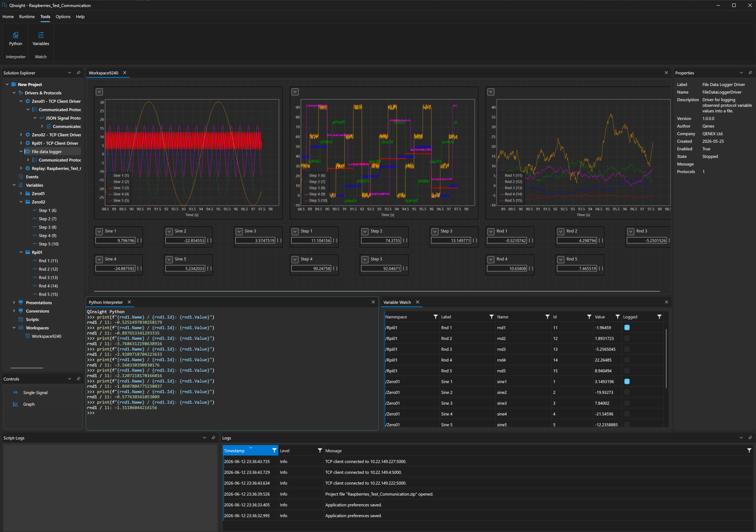Open the Runtime menu
Image resolution: width=756 pixels, height=532 pixels.
coord(27,16)
